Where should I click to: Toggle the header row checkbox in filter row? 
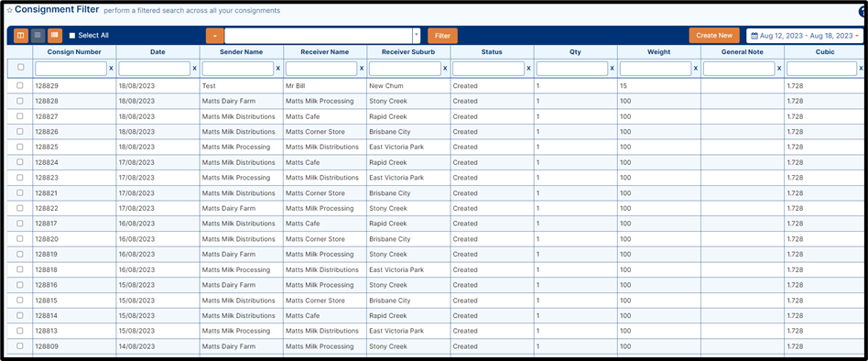(x=20, y=67)
